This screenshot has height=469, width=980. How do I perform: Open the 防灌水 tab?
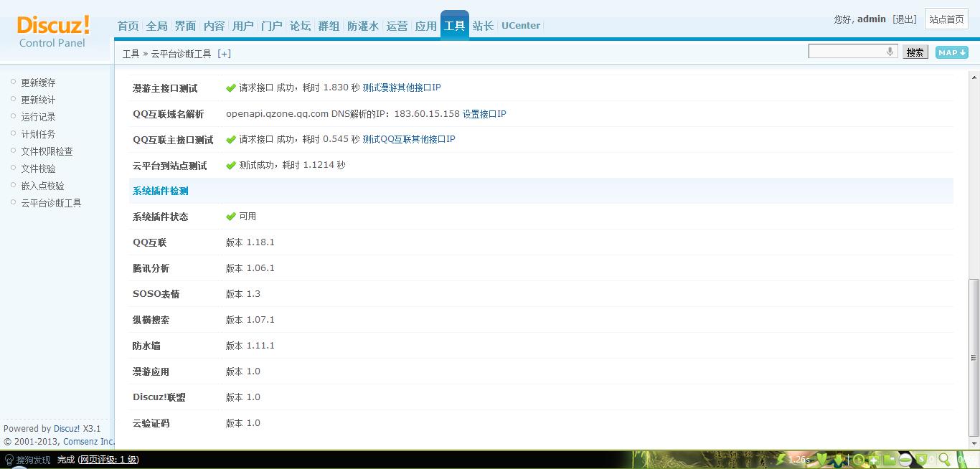(362, 26)
